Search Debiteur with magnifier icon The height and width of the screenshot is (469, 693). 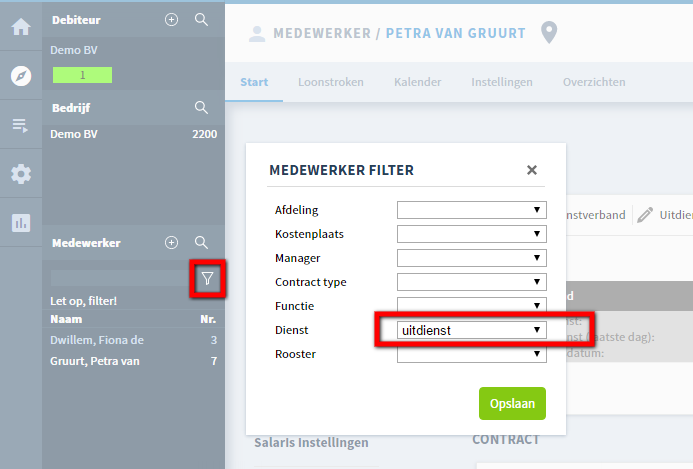[x=201, y=19]
